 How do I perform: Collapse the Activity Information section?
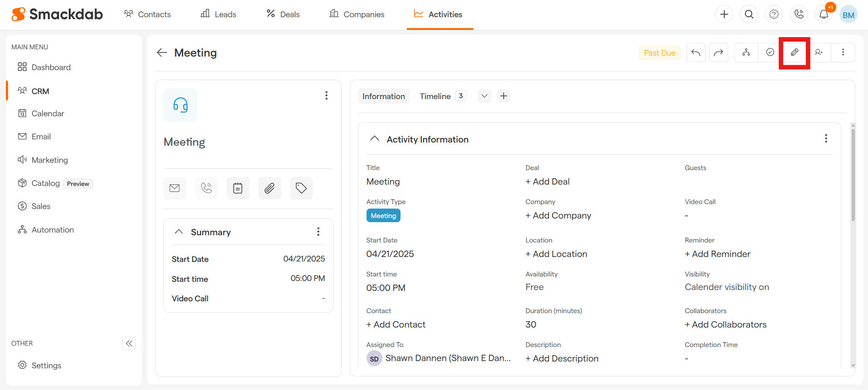(x=374, y=139)
